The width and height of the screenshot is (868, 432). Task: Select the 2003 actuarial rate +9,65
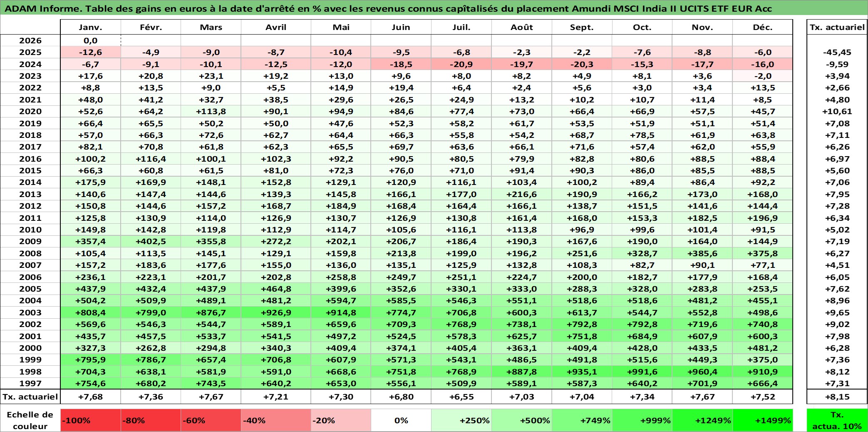(x=837, y=312)
